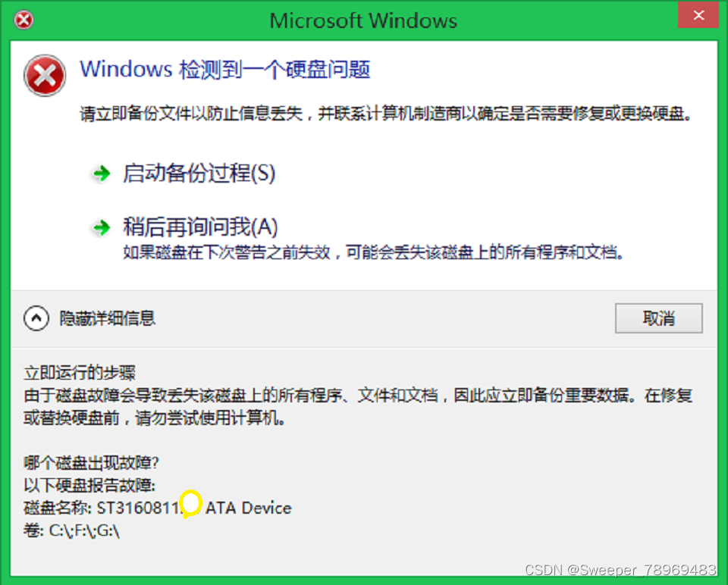The height and width of the screenshot is (585, 728).
Task: Click the large red error icon
Action: pyautogui.click(x=45, y=75)
